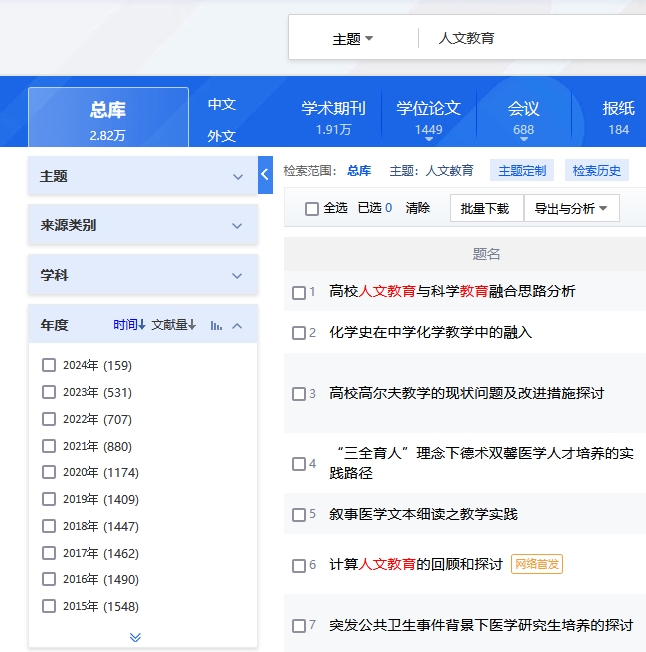This screenshot has width=646, height=652.
Task: Check the 2024年 (159) checkbox
Action: pos(49,365)
